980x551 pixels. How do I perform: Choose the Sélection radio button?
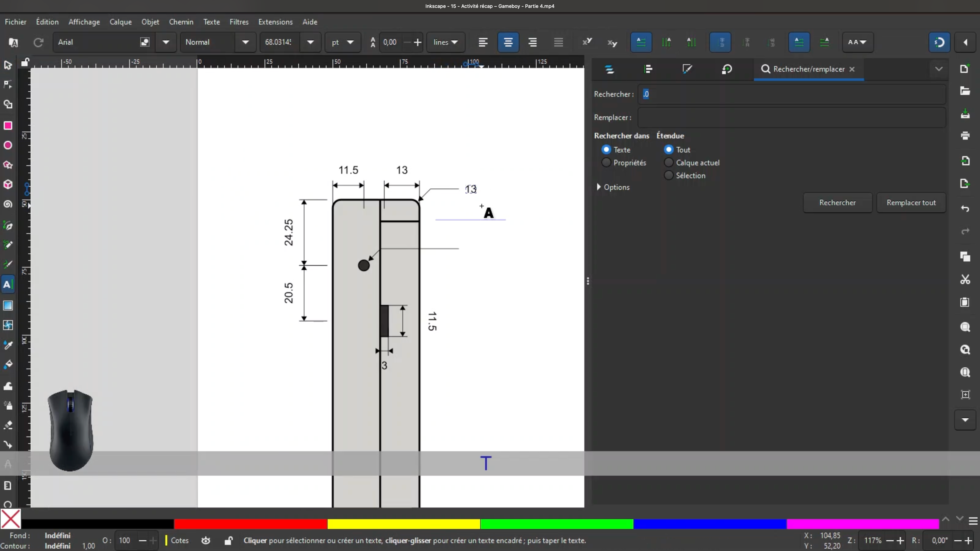click(x=668, y=176)
